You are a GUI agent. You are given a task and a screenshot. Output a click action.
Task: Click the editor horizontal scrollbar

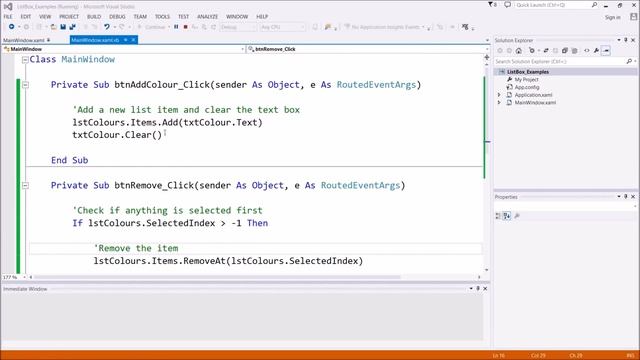(x=217, y=277)
